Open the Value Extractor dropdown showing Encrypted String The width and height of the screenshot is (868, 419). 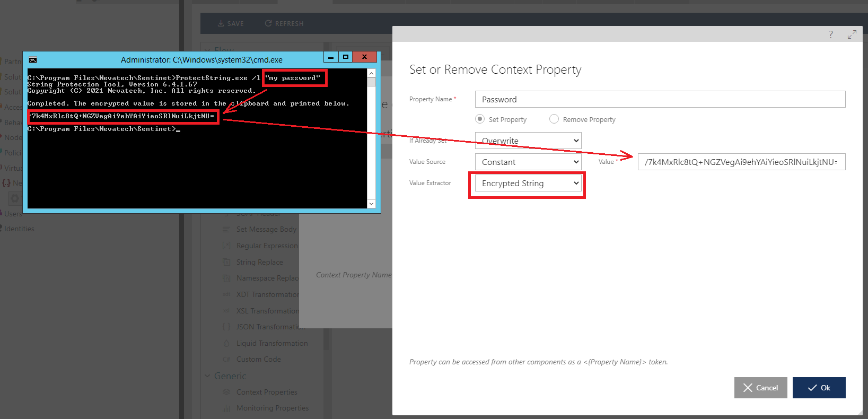point(528,184)
